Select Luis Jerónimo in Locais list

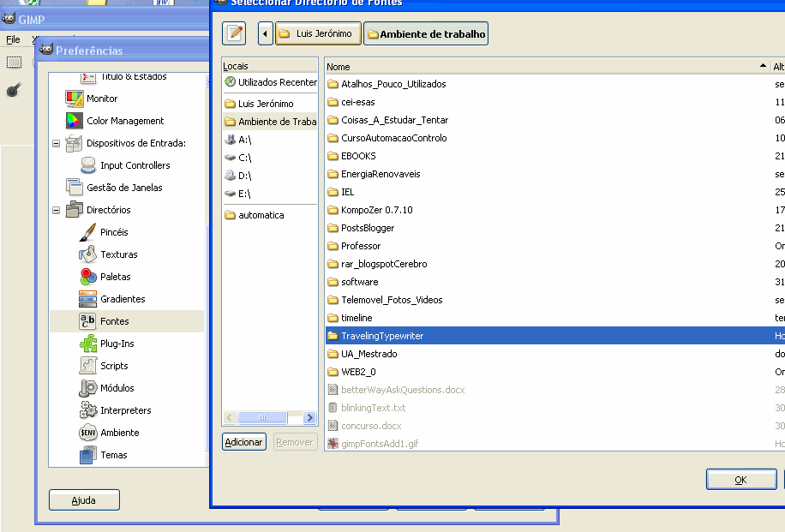(x=270, y=104)
